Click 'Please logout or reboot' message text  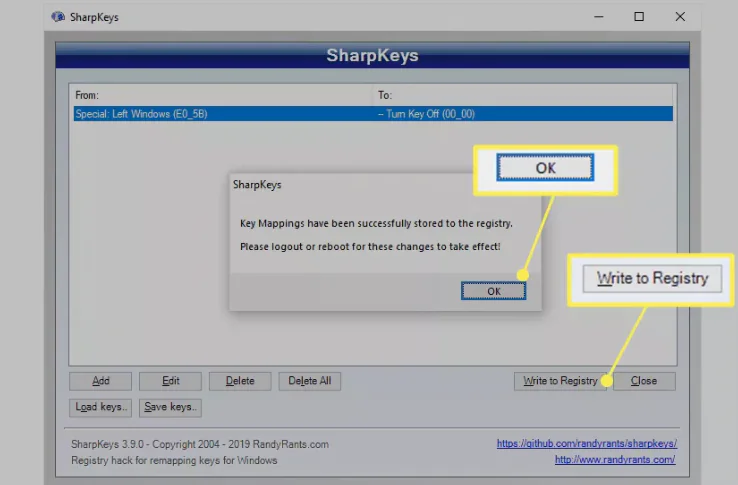point(370,246)
